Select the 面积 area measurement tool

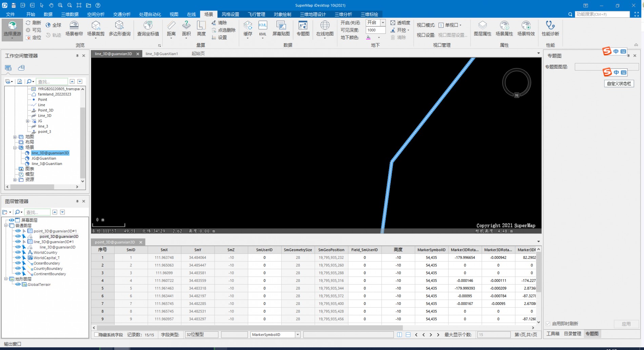pos(186,28)
